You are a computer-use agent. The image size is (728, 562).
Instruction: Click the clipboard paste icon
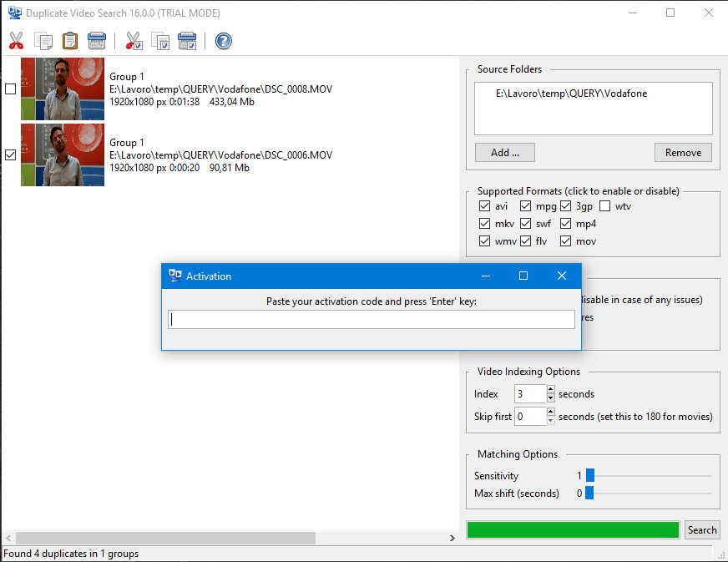[x=70, y=41]
